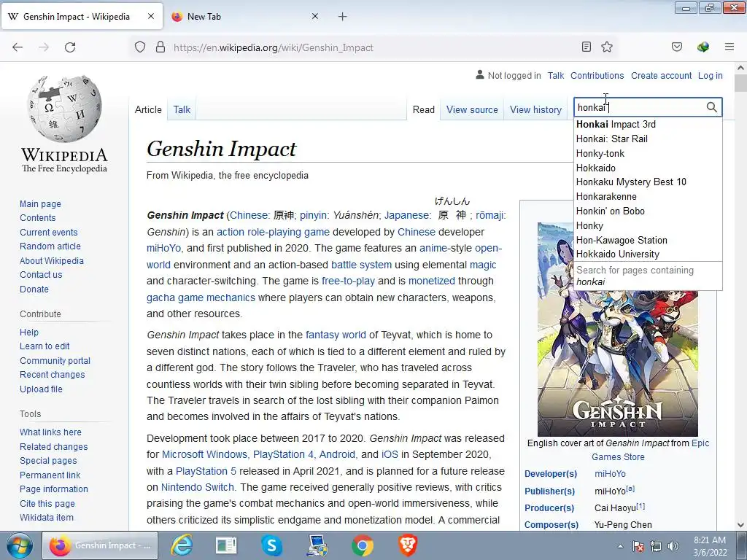
Task: Open Skype from the taskbar
Action: pyautogui.click(x=271, y=545)
